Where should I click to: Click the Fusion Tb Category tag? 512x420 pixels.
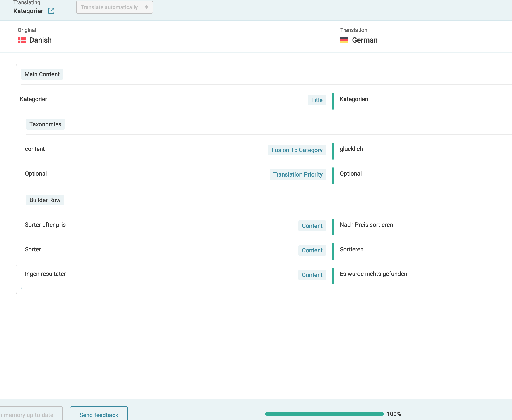click(297, 150)
